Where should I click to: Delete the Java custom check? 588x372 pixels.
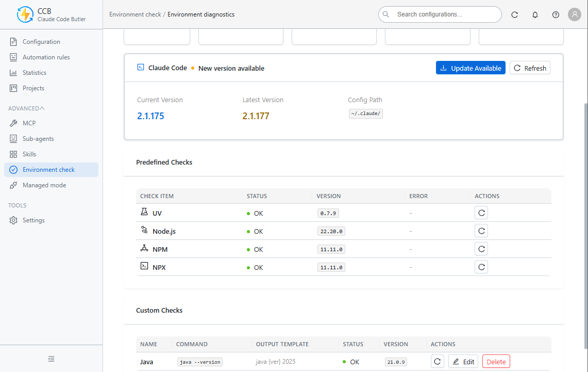coord(496,362)
